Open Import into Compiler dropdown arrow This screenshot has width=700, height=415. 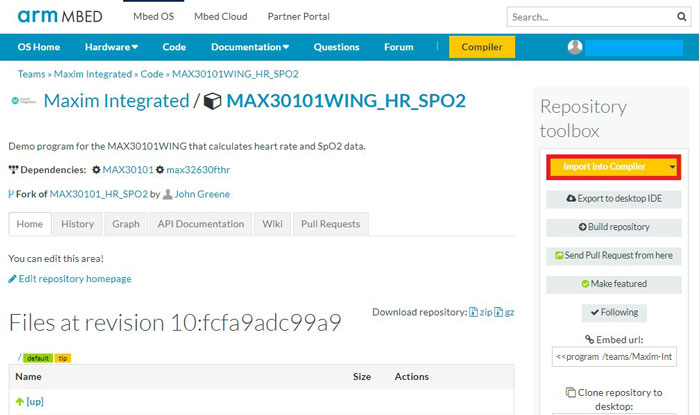click(672, 167)
